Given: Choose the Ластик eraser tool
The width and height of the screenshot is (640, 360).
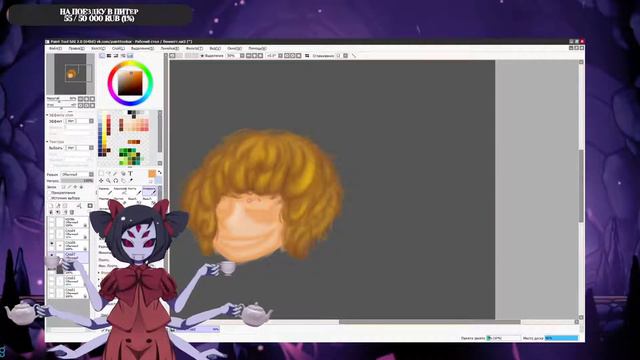Looking at the screenshot, I should [120, 200].
